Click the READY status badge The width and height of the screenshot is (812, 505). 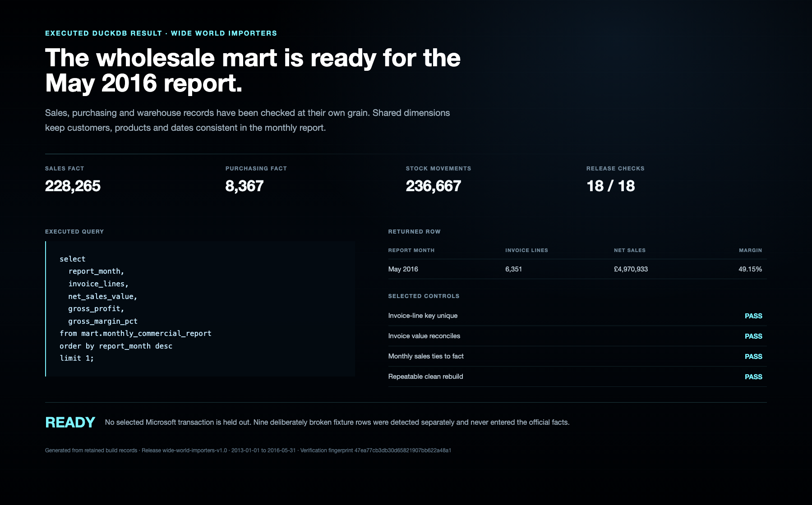[70, 422]
